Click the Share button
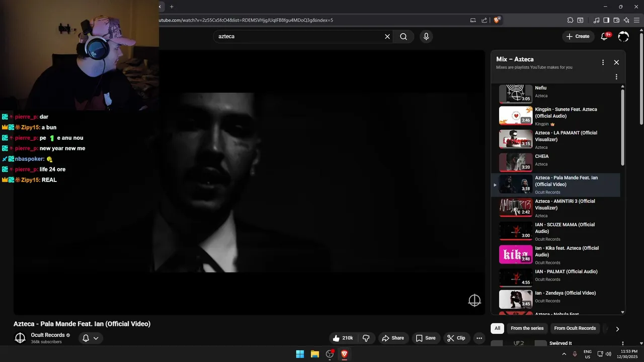Image resolution: width=644 pixels, height=362 pixels. click(392, 338)
